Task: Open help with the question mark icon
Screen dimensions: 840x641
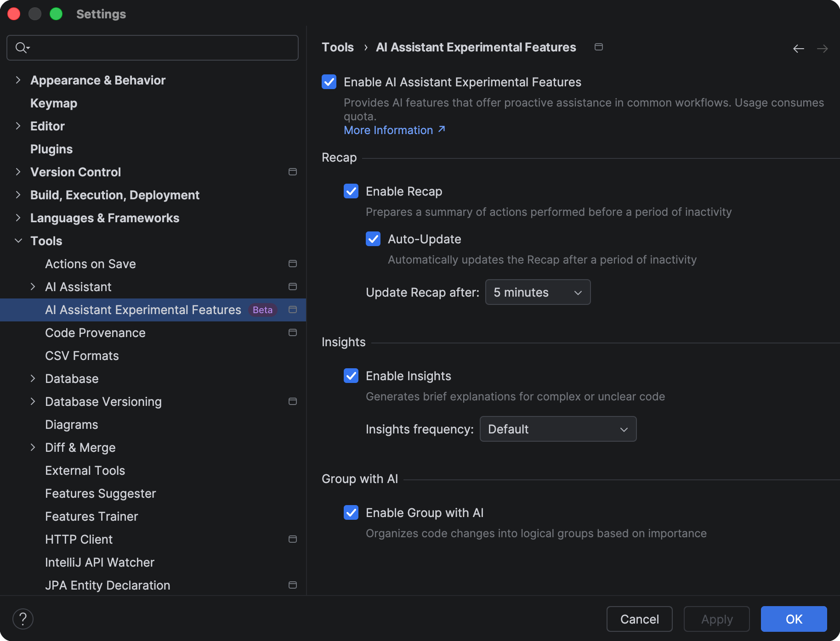Action: pos(23,619)
